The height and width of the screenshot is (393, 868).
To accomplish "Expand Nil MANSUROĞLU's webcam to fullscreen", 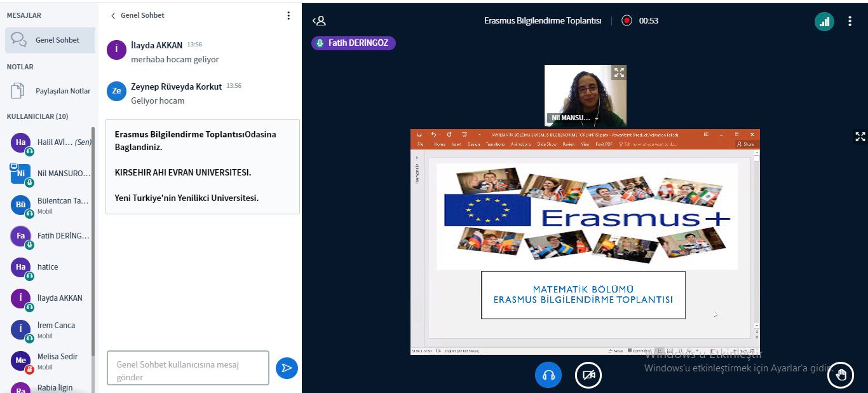I will coord(618,72).
